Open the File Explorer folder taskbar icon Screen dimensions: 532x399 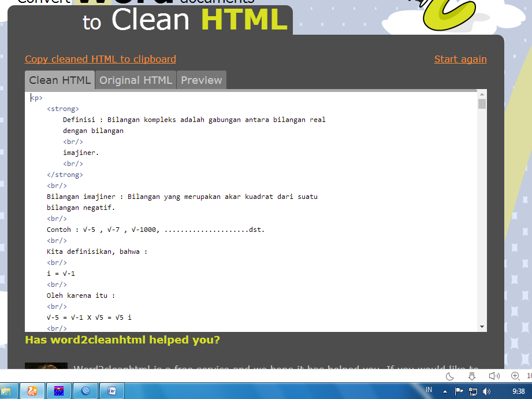click(x=6, y=391)
